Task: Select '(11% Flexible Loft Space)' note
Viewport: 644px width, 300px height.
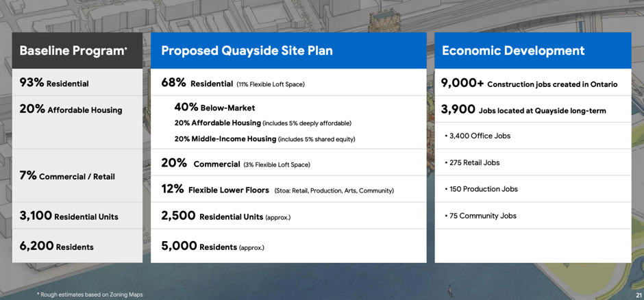Action: tap(271, 84)
